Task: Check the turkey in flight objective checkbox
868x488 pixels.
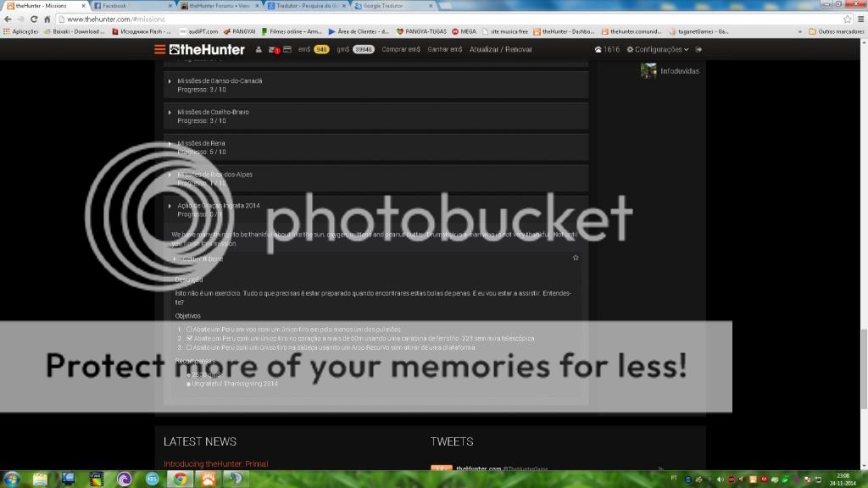Action: [189, 329]
